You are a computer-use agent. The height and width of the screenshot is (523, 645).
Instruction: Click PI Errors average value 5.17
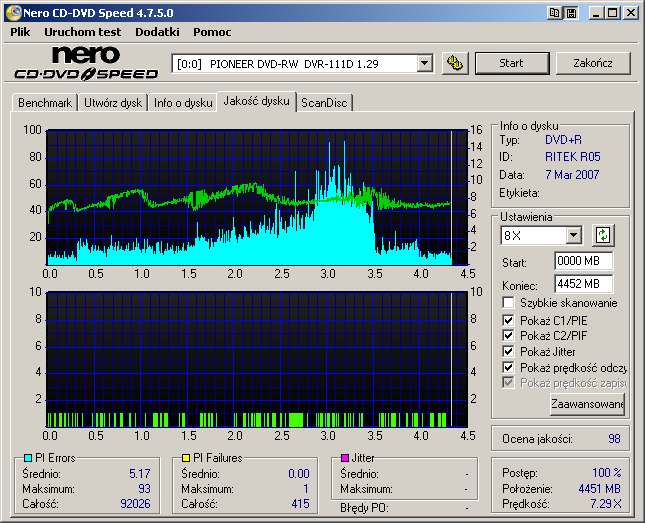point(140,474)
